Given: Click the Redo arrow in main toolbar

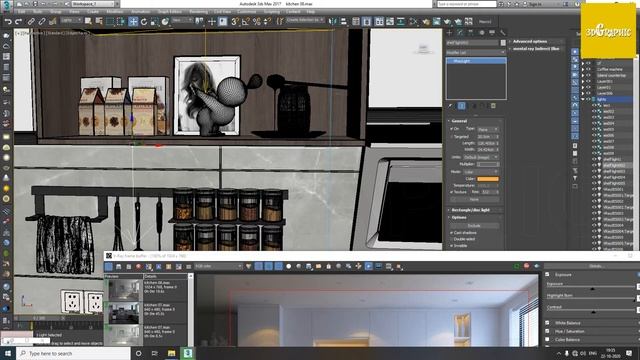Looking at the screenshot, I should coord(19,21).
